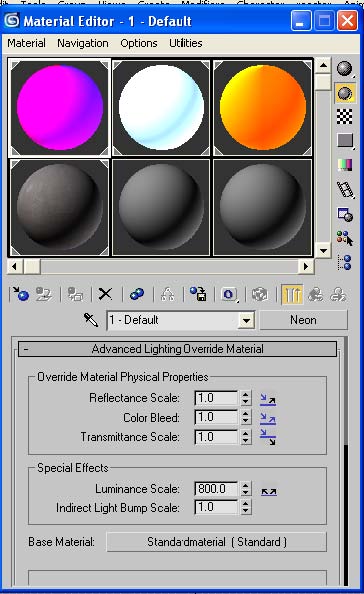The height and width of the screenshot is (594, 364).
Task: Click the Reset Map/Mtl X icon
Action: point(105,294)
